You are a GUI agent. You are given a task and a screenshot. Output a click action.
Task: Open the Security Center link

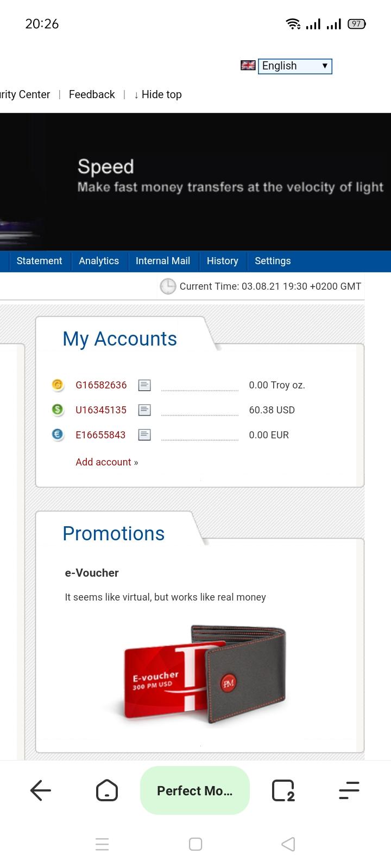(25, 94)
